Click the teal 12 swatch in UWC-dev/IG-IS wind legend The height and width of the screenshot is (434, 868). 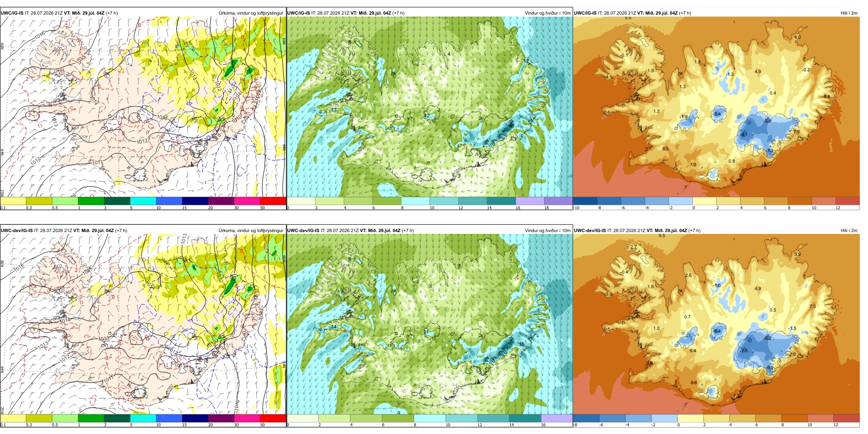pos(493,418)
